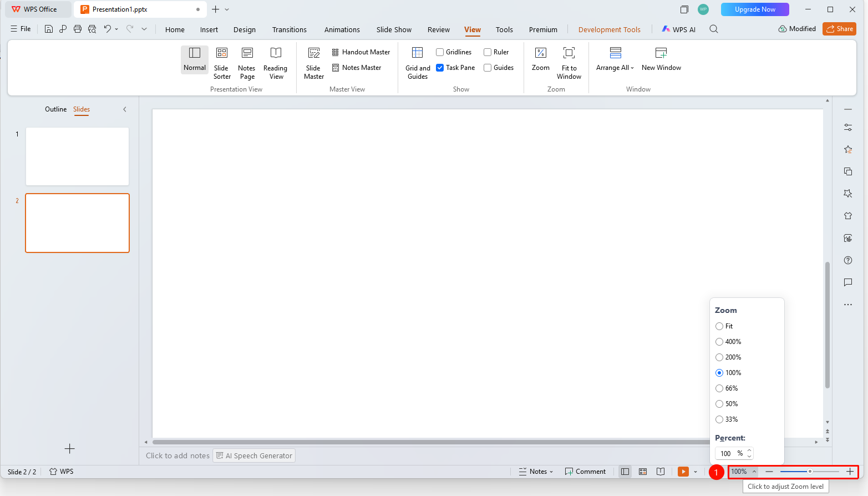Click the Save icon in toolbar

pyautogui.click(x=49, y=29)
